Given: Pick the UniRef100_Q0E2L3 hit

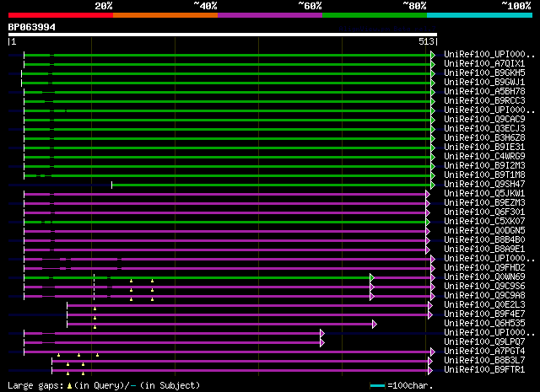Looking at the screenshot, I should click(x=484, y=305).
